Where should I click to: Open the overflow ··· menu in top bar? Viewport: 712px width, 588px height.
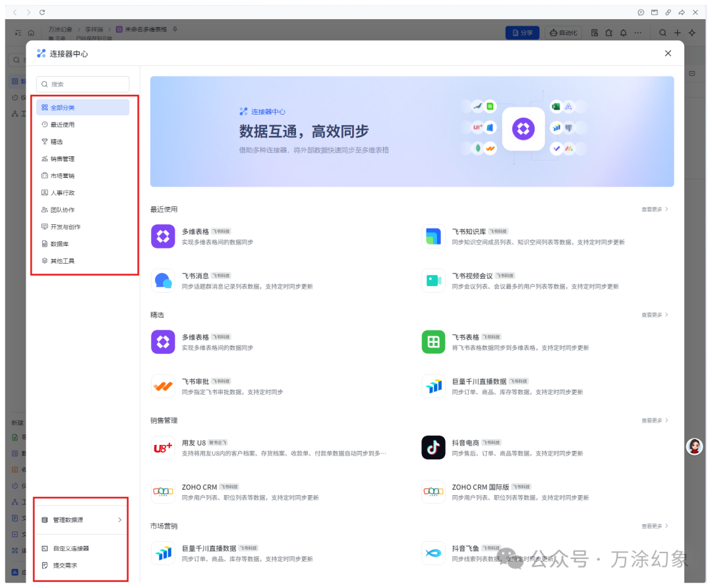pos(638,32)
